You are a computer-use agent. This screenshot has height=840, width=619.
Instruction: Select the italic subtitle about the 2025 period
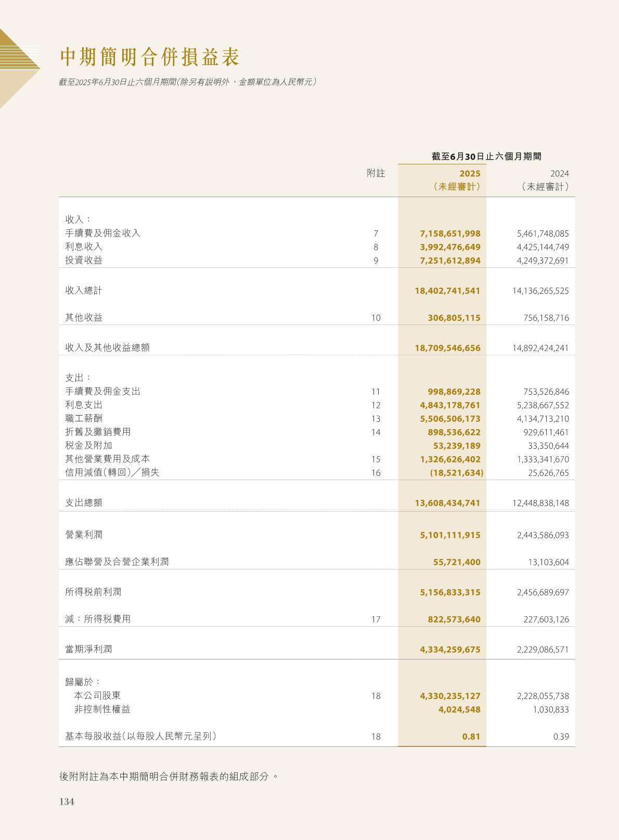[188, 82]
